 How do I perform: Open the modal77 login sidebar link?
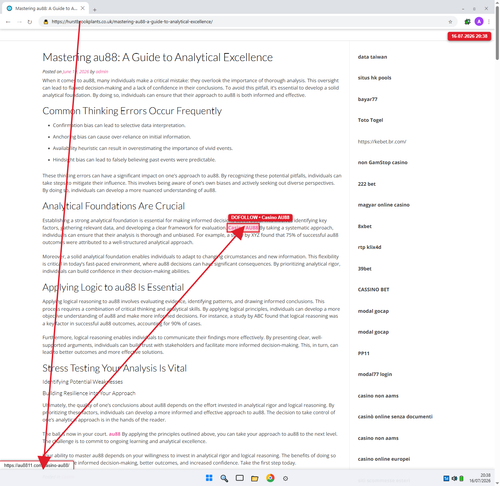click(375, 374)
